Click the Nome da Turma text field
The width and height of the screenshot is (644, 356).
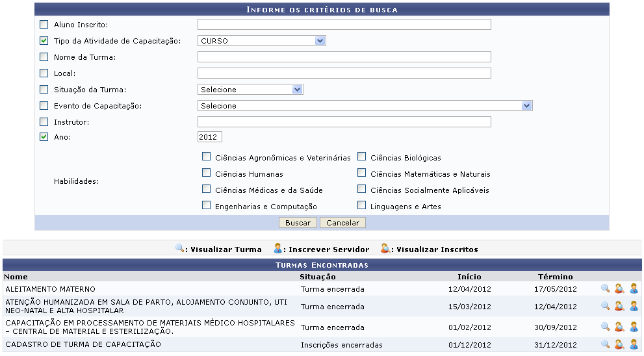pos(344,57)
